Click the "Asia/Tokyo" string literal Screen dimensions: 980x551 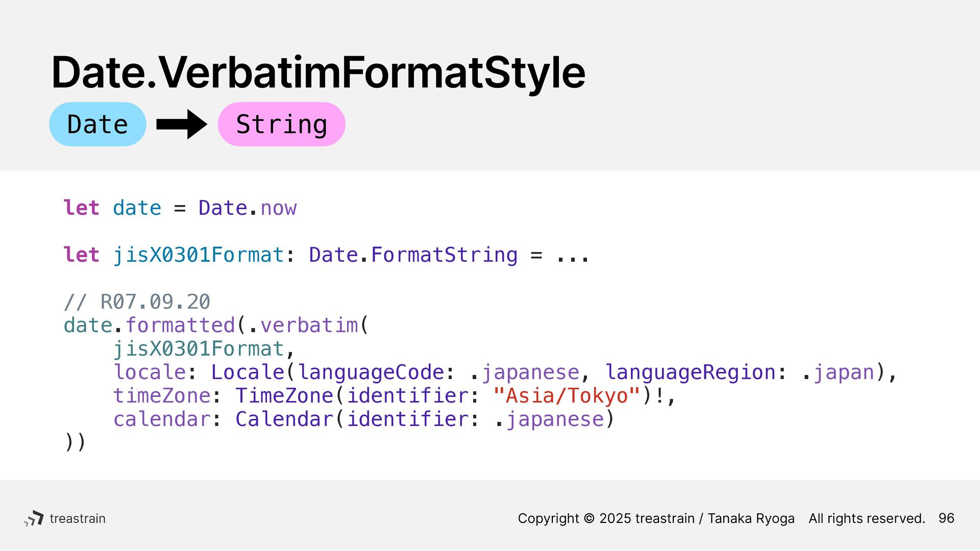[567, 396]
